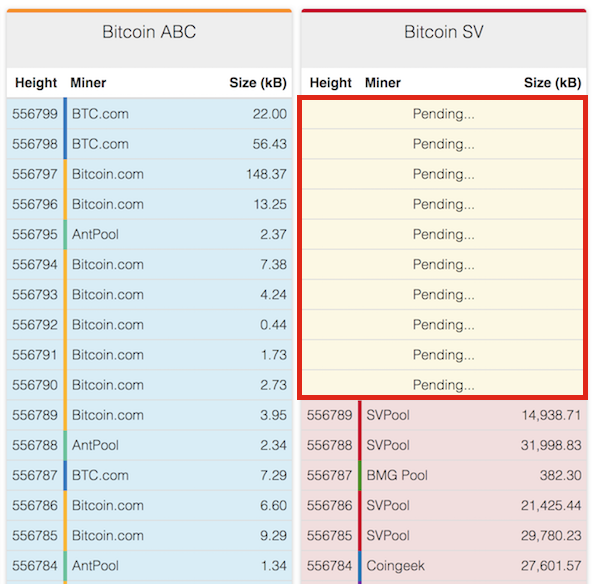Select the Size (kB) header in Bitcoin SV table
Viewport: 600px width, 584px height.
point(553,83)
